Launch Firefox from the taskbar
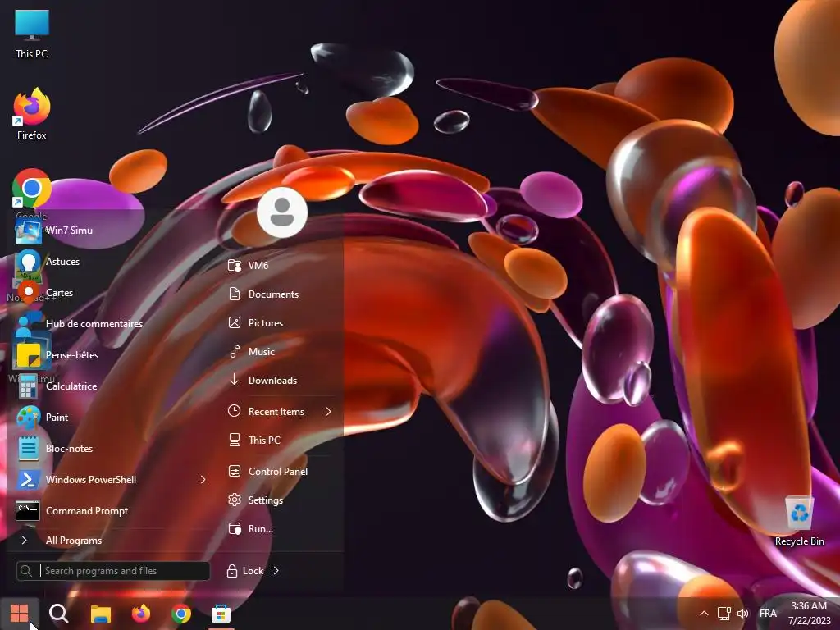This screenshot has height=630, width=840. [x=141, y=614]
